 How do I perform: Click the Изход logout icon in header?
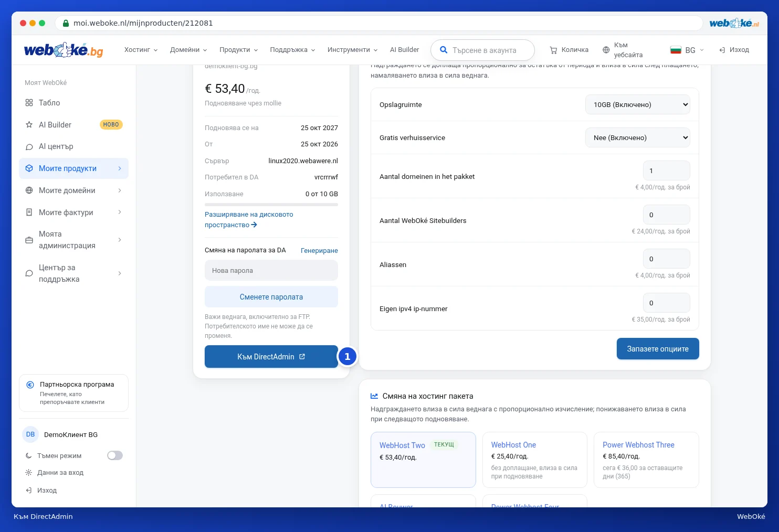click(x=722, y=50)
